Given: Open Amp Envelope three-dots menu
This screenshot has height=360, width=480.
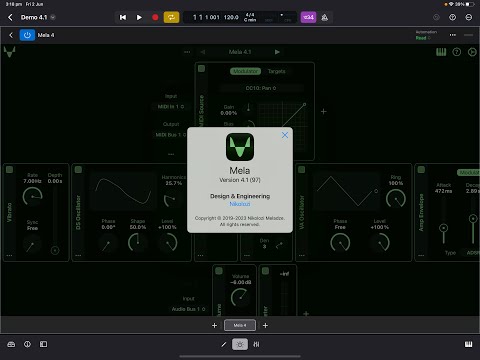Looking at the screenshot, I should [421, 256].
